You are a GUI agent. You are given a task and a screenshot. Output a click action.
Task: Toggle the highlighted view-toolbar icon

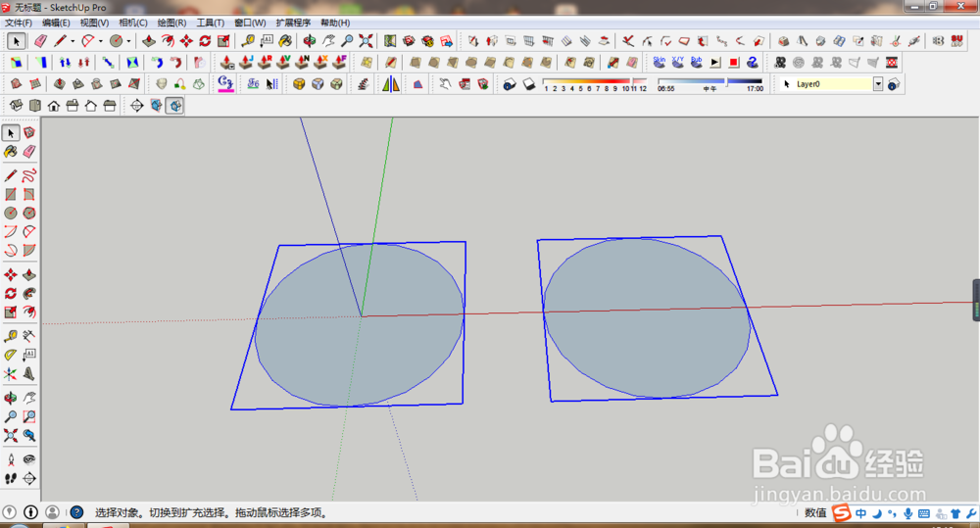pyautogui.click(x=175, y=106)
